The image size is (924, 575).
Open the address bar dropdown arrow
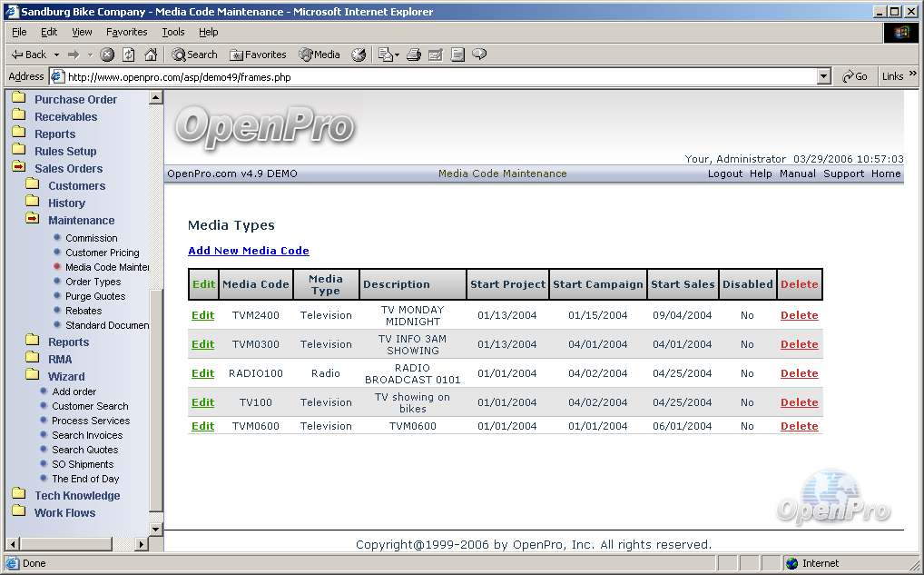pos(824,77)
